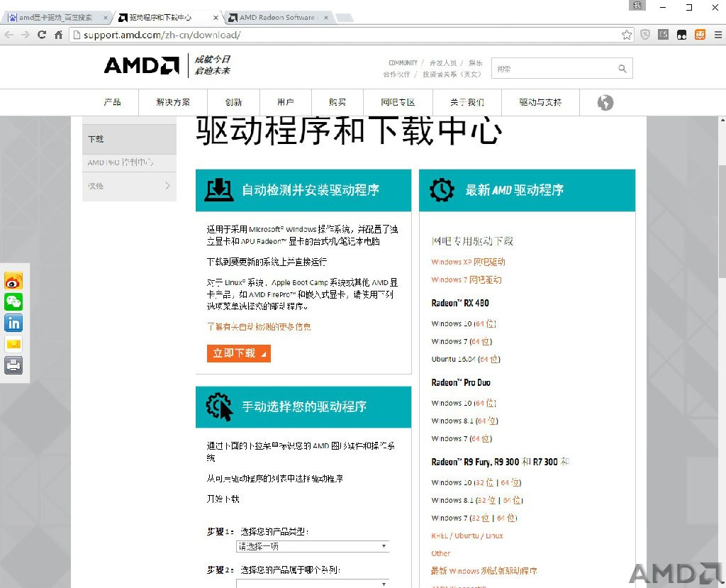Share page via WeChat icon
Viewport: 726px width, 588px height.
(13, 301)
